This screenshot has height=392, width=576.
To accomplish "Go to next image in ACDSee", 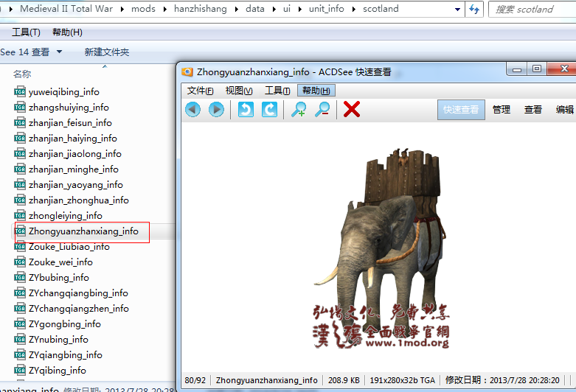I will pyautogui.click(x=216, y=109).
